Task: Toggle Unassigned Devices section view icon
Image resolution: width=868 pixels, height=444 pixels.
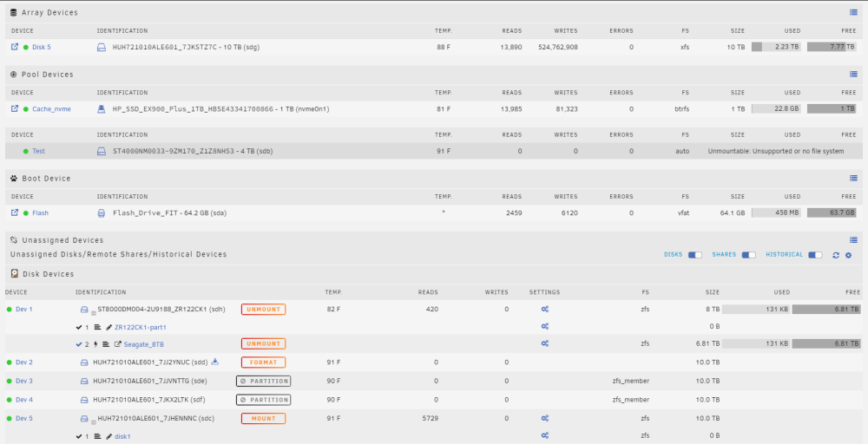Action: coord(853,240)
